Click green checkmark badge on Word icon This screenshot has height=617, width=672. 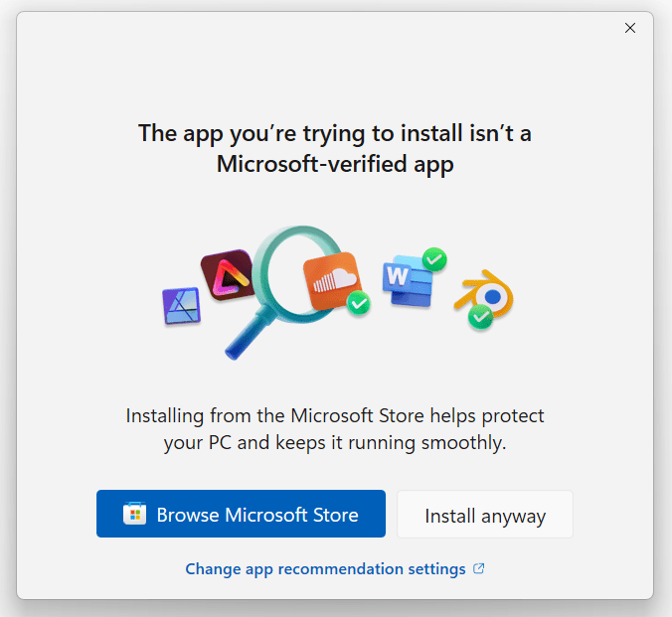click(x=434, y=259)
